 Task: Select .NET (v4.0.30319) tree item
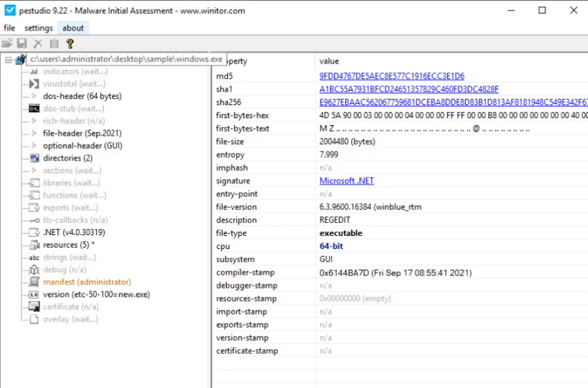[74, 232]
